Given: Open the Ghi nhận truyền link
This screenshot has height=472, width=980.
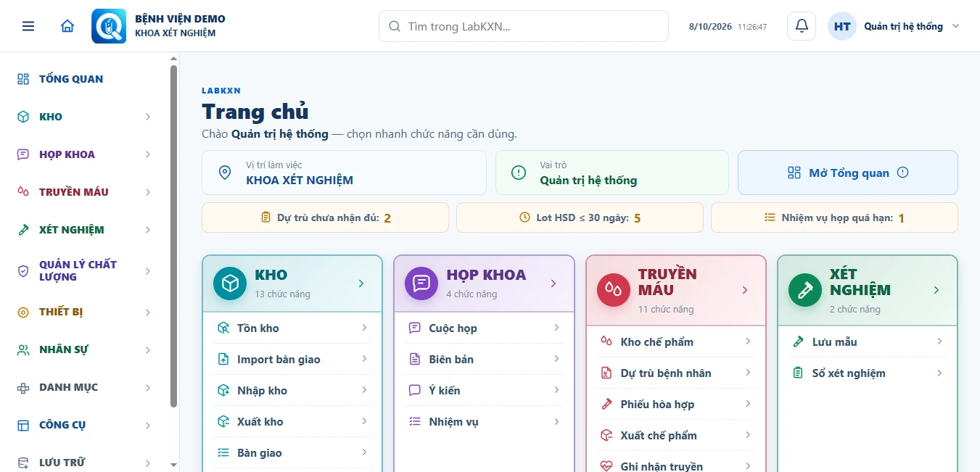Looking at the screenshot, I should tap(676, 466).
